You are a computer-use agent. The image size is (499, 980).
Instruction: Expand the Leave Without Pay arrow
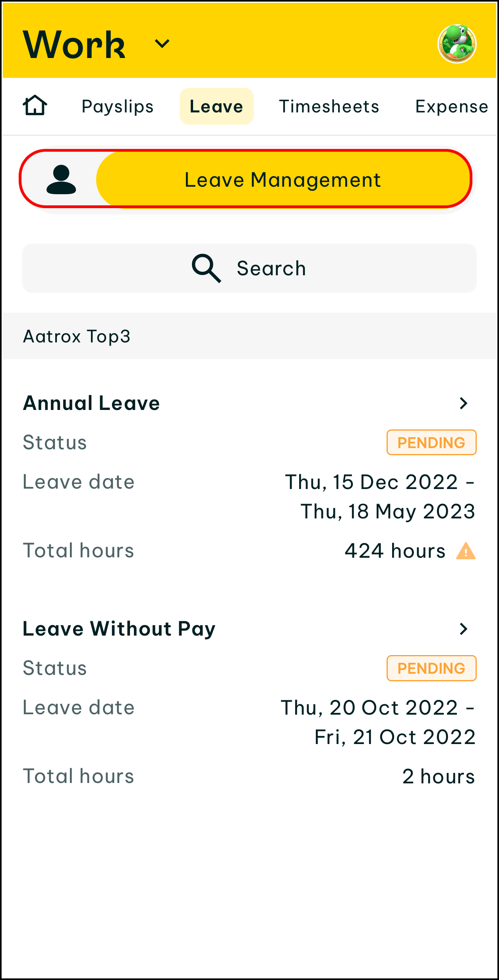click(463, 629)
